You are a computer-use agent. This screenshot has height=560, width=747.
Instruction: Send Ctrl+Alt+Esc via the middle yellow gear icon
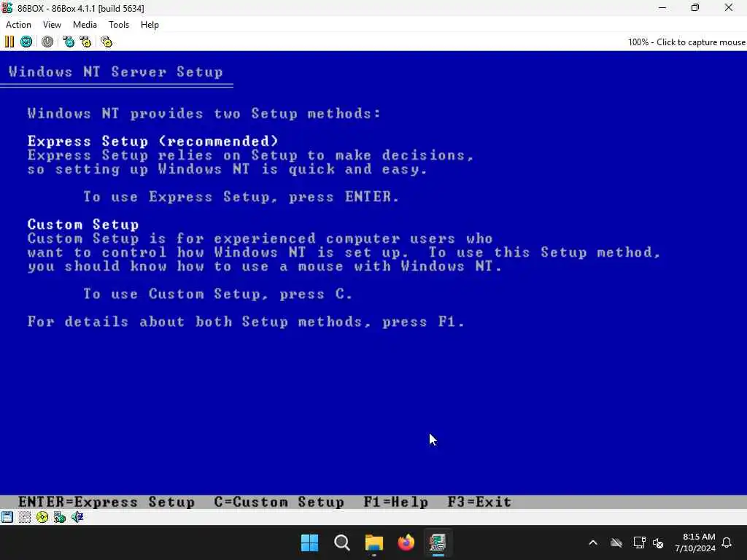pyautogui.click(x=85, y=42)
